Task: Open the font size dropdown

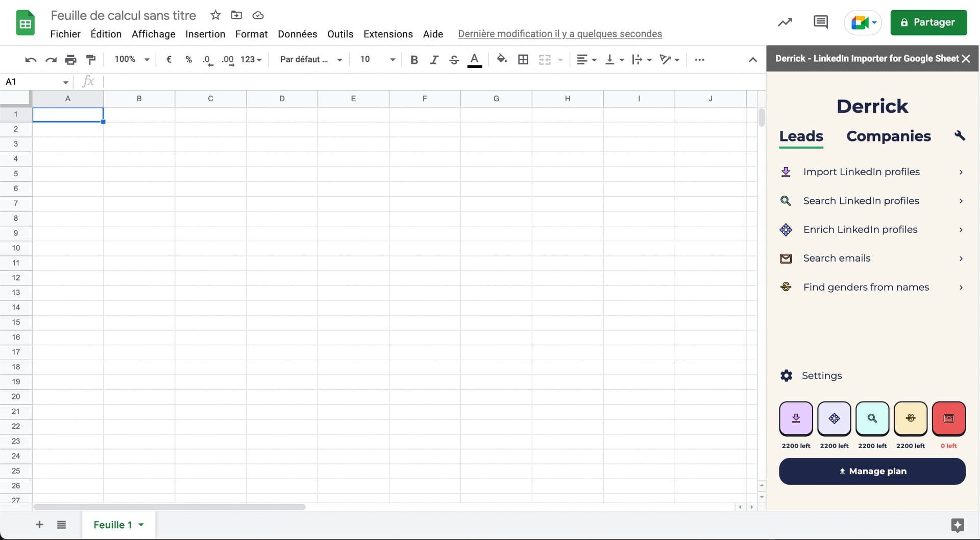Action: (377, 59)
